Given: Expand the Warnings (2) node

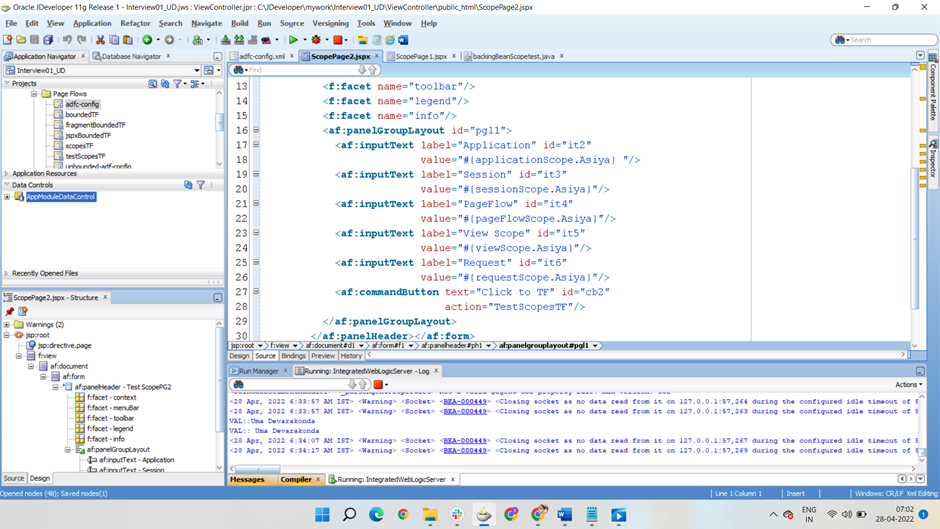Looking at the screenshot, I should (x=7, y=324).
